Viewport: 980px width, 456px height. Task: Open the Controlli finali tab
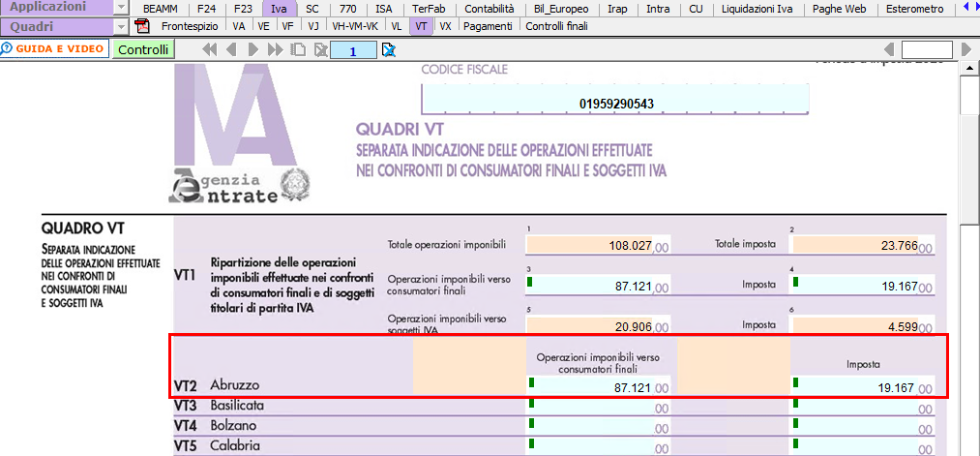pyautogui.click(x=556, y=26)
